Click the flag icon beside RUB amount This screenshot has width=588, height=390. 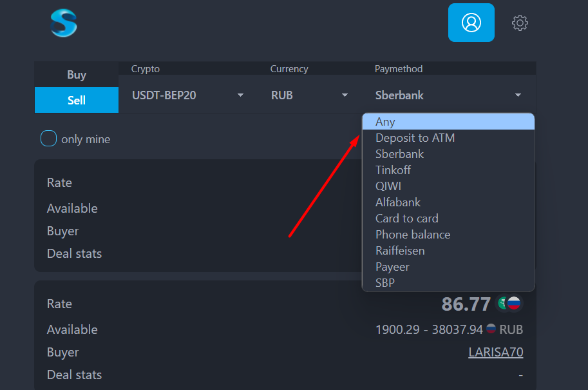pyautogui.click(x=491, y=329)
